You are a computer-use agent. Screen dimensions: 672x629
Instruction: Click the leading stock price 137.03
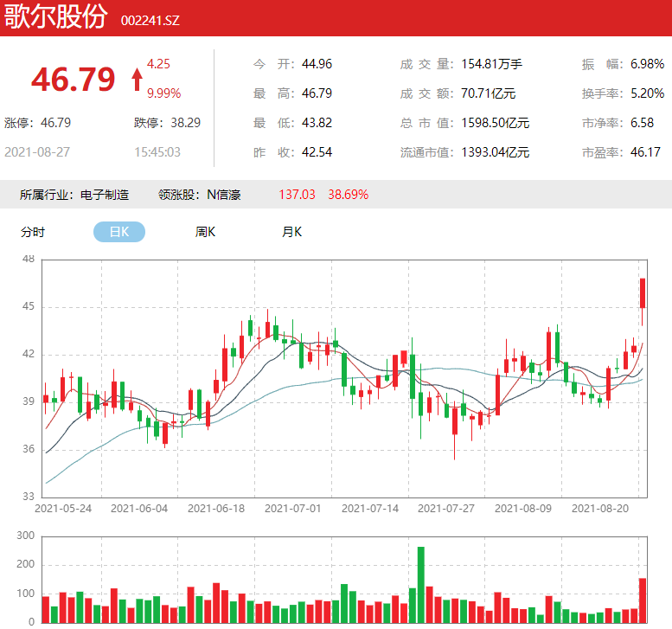pos(297,195)
